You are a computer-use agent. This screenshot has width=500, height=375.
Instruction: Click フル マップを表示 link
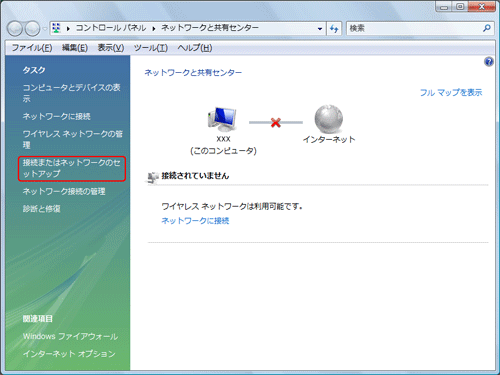pos(451,93)
